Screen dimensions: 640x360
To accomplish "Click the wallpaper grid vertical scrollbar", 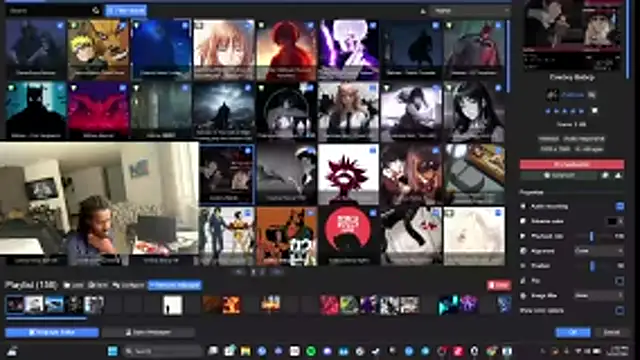I will click(x=508, y=56).
